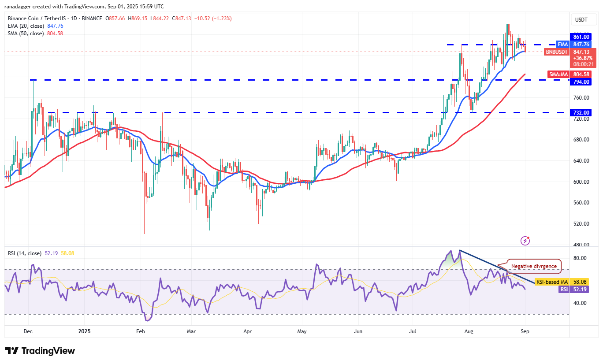Viewport: 603px width, 364px height.
Task: Click the purple RSI 52.19 tag
Action: point(574,289)
